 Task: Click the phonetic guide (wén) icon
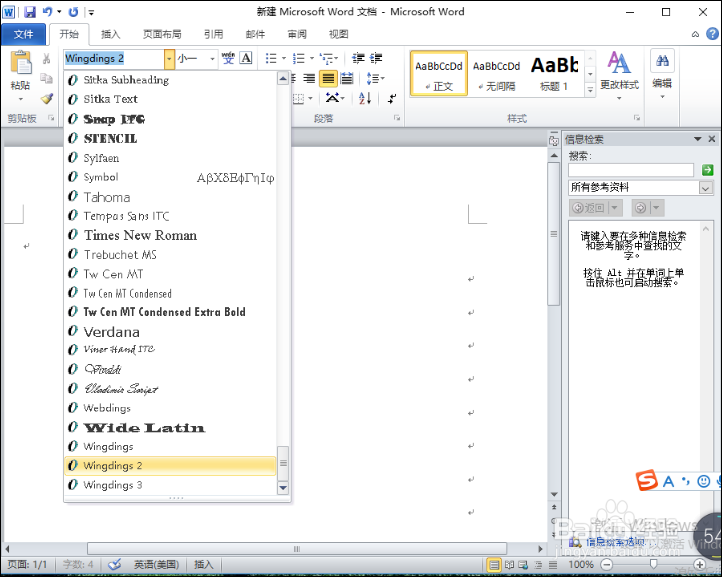[x=228, y=58]
